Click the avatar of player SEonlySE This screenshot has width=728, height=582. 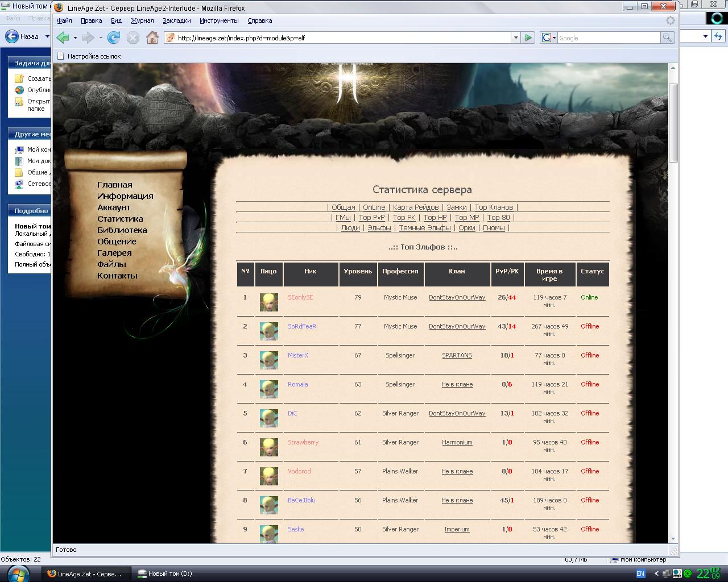point(268,302)
